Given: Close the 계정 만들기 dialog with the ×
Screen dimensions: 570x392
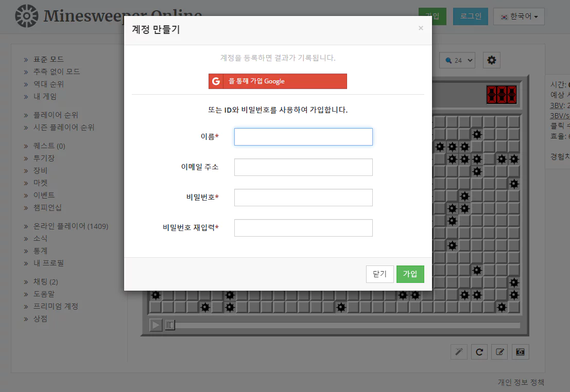Looking at the screenshot, I should [x=421, y=28].
